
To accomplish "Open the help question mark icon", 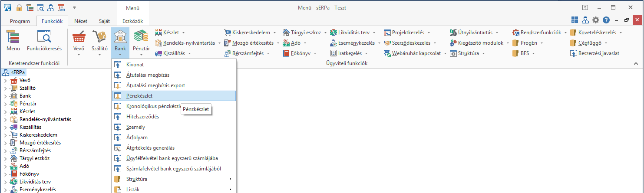I will click(606, 20).
